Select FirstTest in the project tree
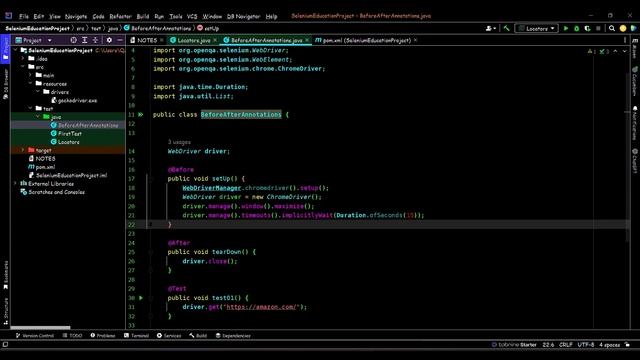 tap(69, 133)
